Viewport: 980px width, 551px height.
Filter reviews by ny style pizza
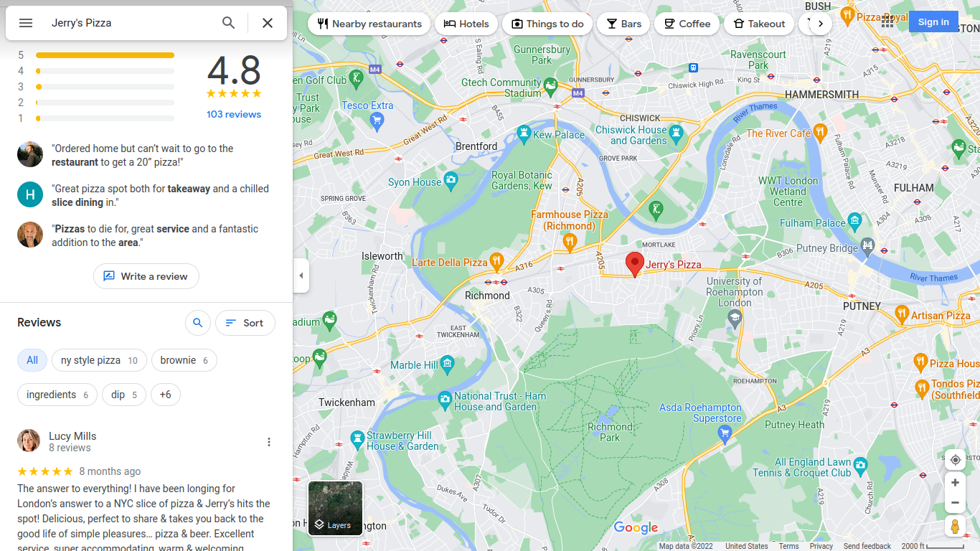coord(99,360)
